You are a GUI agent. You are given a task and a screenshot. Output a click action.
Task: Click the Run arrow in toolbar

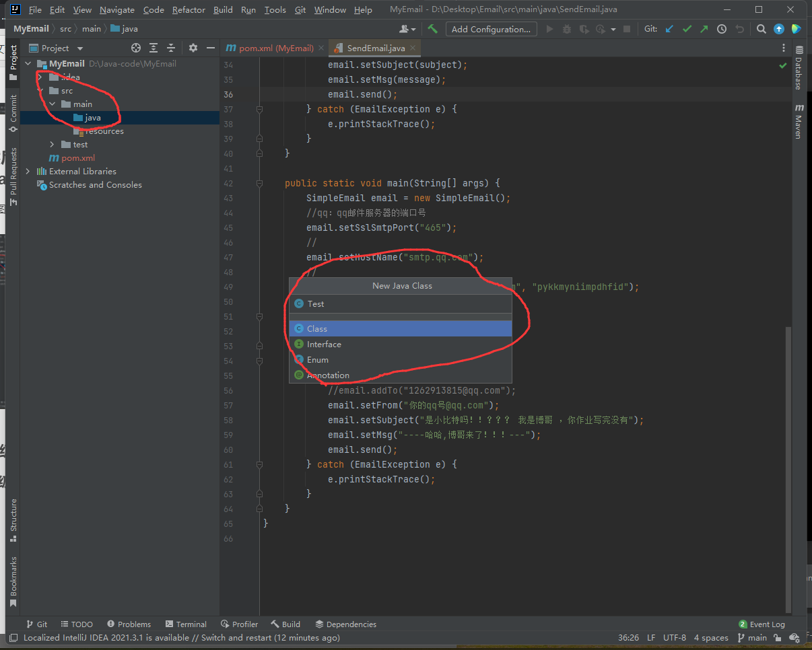pyautogui.click(x=550, y=29)
